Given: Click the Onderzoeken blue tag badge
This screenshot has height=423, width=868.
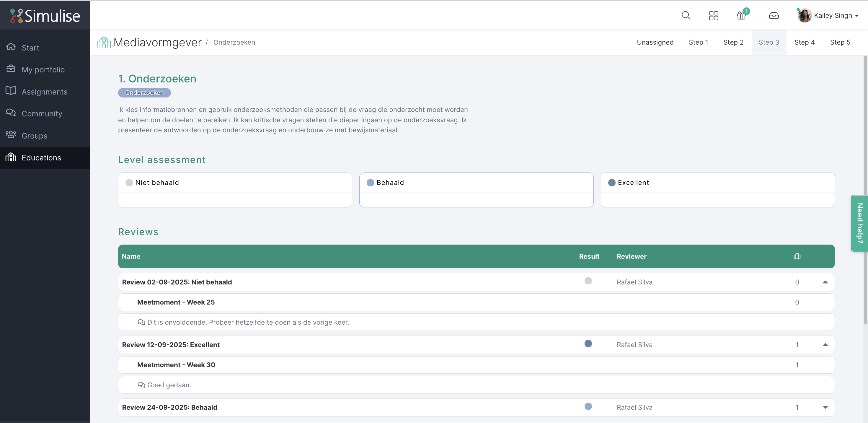Looking at the screenshot, I should tap(144, 93).
